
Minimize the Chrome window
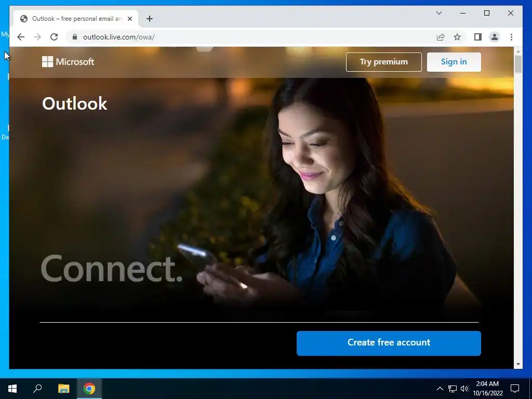(x=463, y=13)
